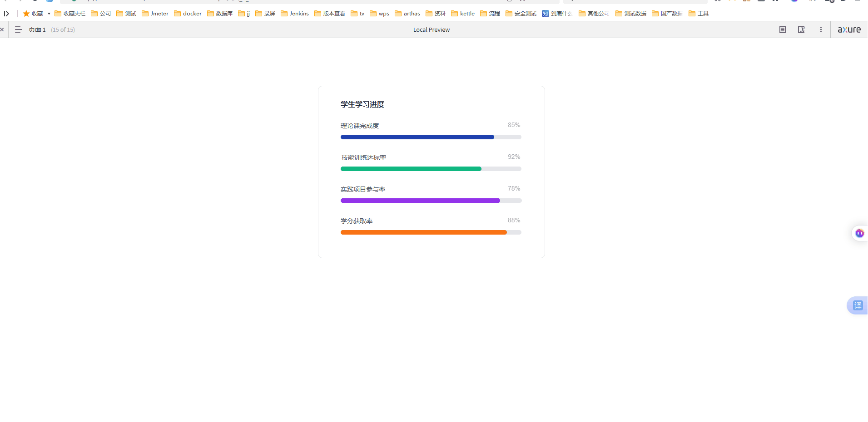Click the bookmark sidebar toggle arrow icon
The height and width of the screenshot is (422, 868).
pyautogui.click(x=6, y=14)
